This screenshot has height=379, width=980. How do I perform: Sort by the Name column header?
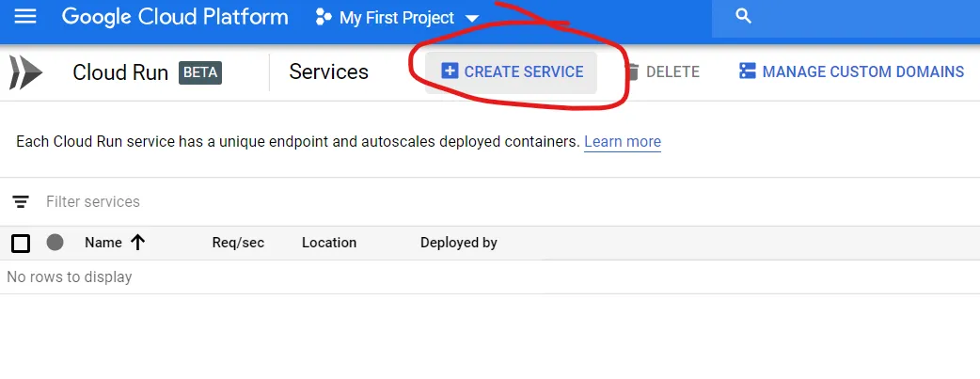click(x=103, y=243)
